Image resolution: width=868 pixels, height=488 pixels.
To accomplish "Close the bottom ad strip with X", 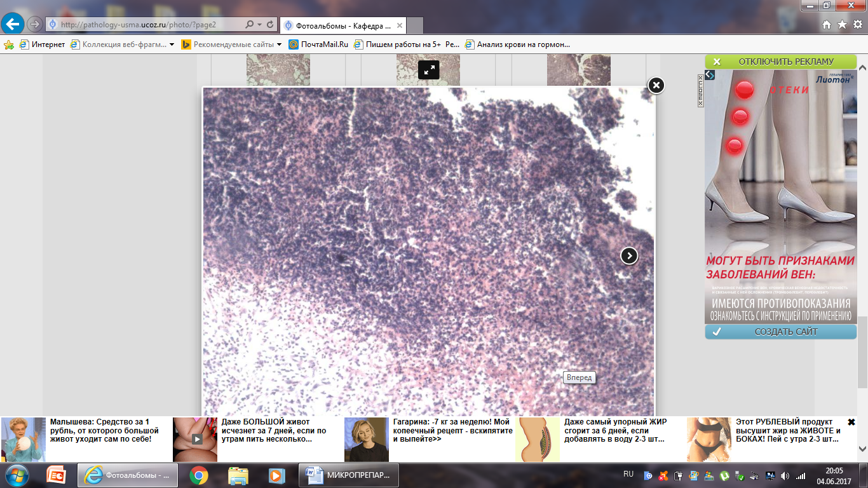I will coord(851,423).
